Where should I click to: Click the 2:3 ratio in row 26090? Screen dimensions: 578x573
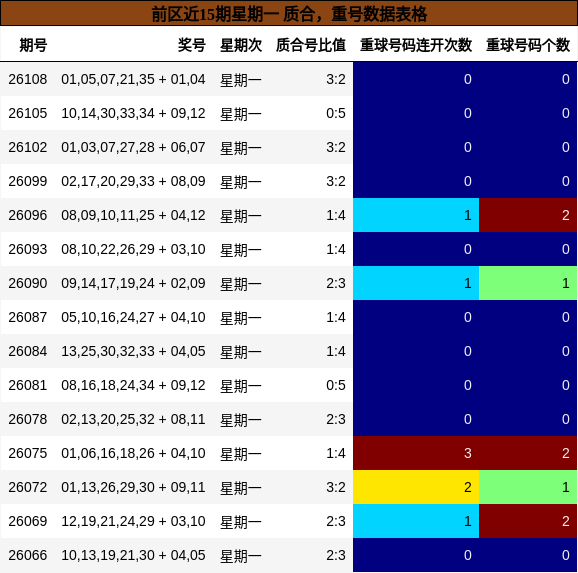click(x=336, y=283)
